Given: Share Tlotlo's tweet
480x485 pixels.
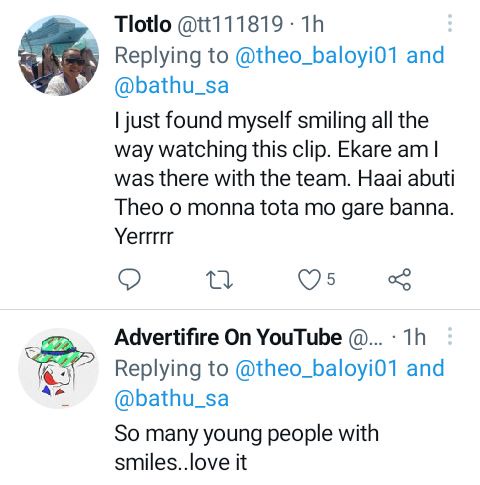Looking at the screenshot, I should [x=400, y=279].
